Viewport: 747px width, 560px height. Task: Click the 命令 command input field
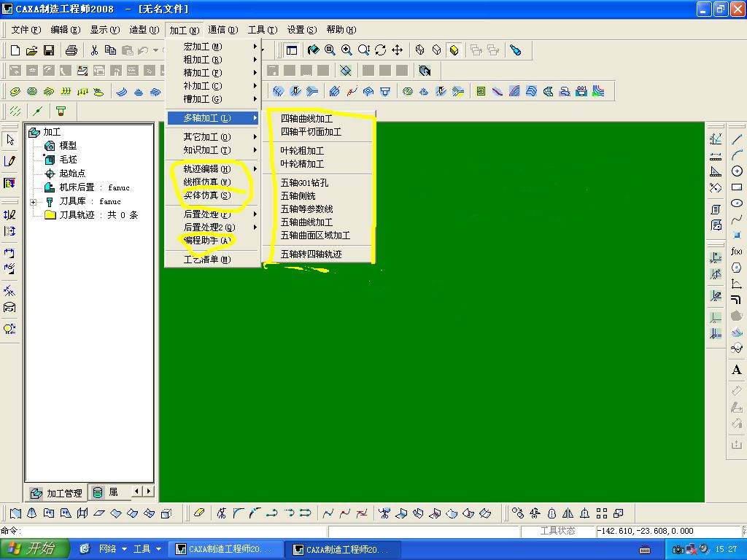[x=174, y=531]
